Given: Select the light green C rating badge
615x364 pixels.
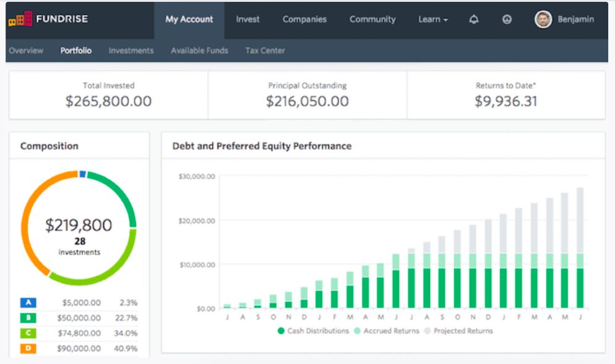Looking at the screenshot, I should [x=28, y=334].
